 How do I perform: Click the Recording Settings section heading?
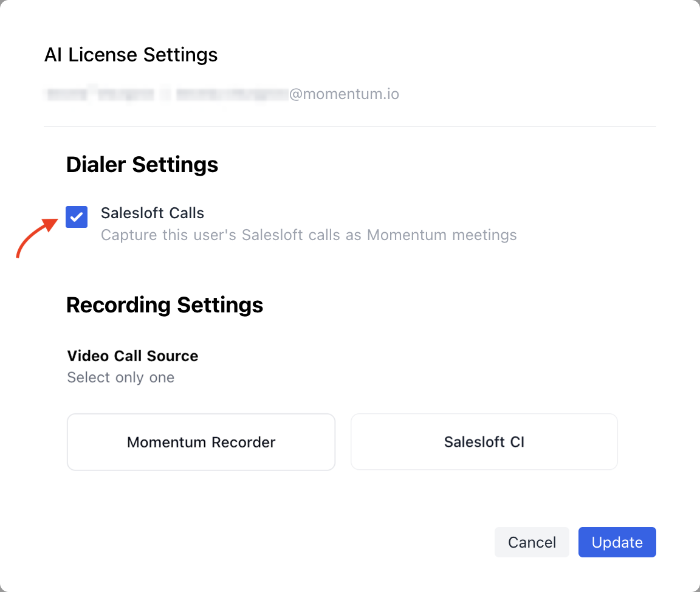click(x=165, y=305)
